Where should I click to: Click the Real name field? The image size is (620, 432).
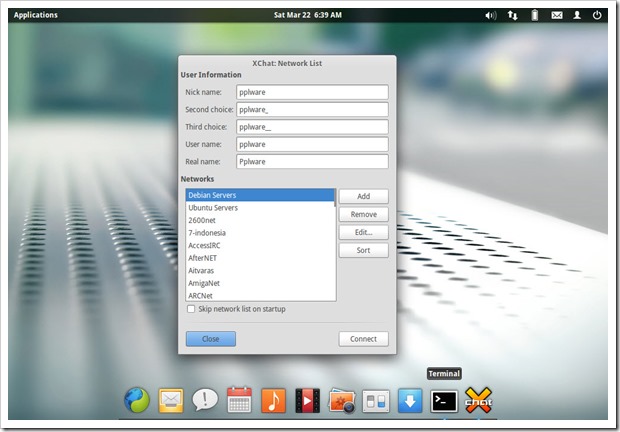pyautogui.click(x=312, y=162)
